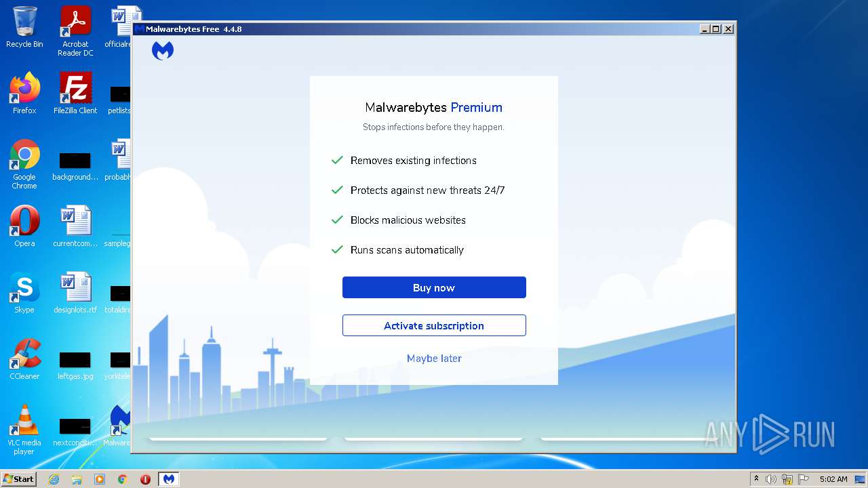Launch Acrobat Reader DC shortcut
The height and width of the screenshot is (488, 868).
click(75, 31)
